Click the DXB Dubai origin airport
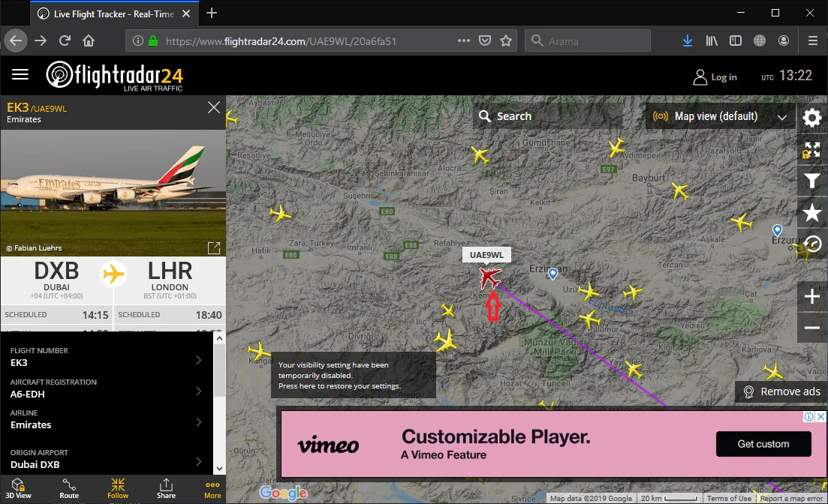Viewport: 828px width, 504px height. [56, 279]
